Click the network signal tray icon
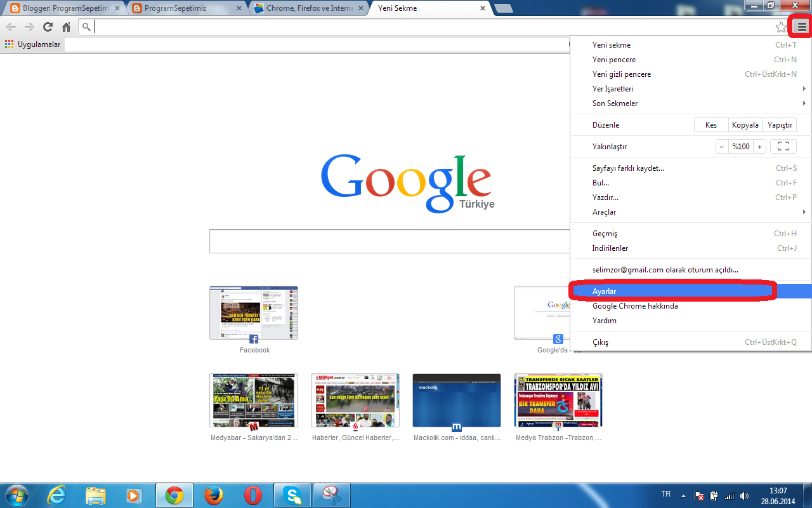Image resolution: width=812 pixels, height=508 pixels. pos(729,495)
